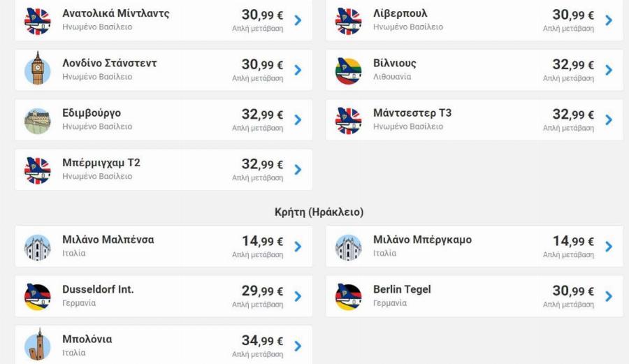Click the 14,99 € price for Μιλάνο Μαλπένσα
The width and height of the screenshot is (629, 364).
[262, 242]
